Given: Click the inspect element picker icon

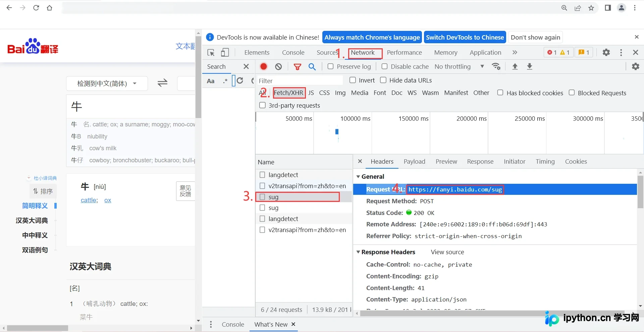Looking at the screenshot, I should [x=211, y=53].
